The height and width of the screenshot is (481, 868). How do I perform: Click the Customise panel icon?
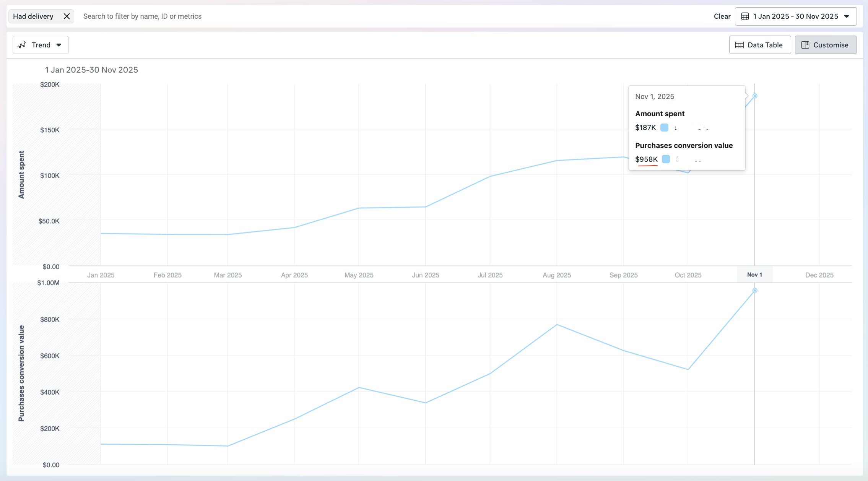[805, 45]
